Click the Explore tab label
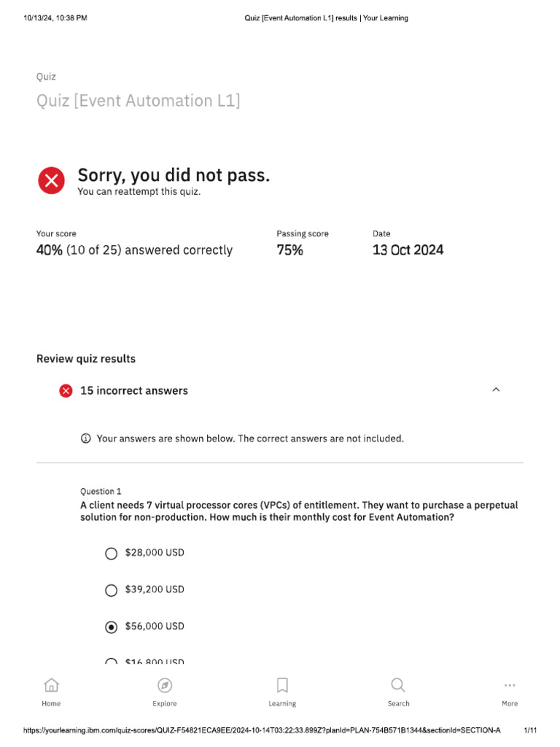560x747 pixels. (x=165, y=704)
